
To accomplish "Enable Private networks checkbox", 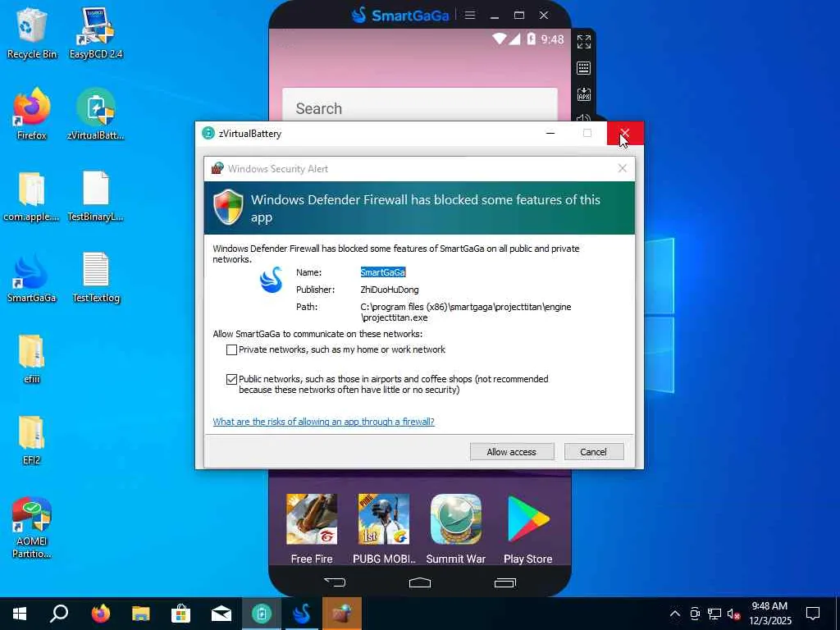I will [x=231, y=349].
